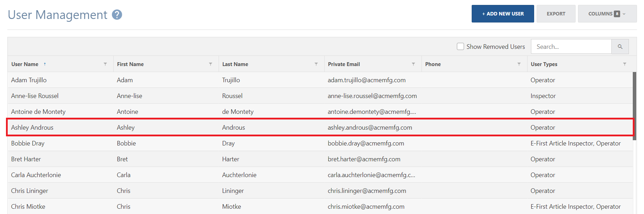Click the Ashley first name cell
Screen dimensions: 644x214
click(166, 127)
